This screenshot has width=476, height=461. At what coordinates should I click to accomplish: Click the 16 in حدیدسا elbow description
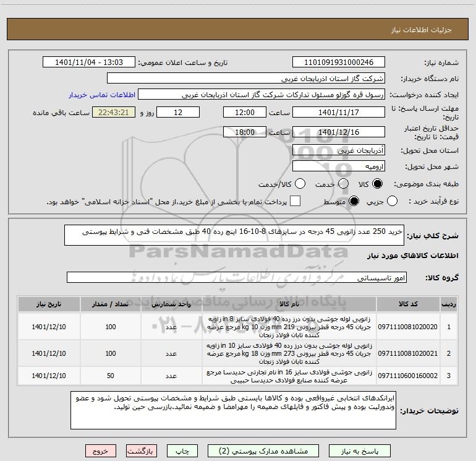pyautogui.click(x=289, y=376)
